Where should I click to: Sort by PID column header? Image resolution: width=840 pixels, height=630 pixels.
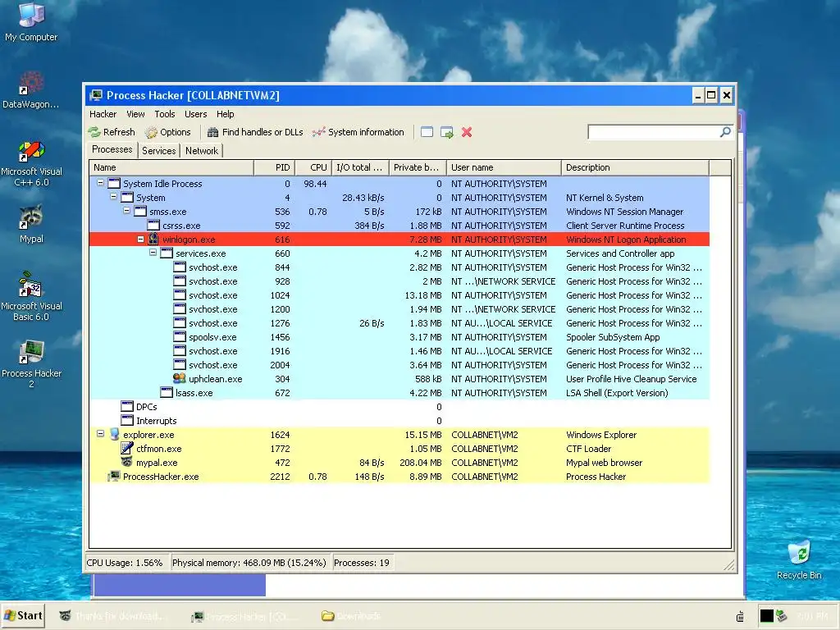click(274, 167)
